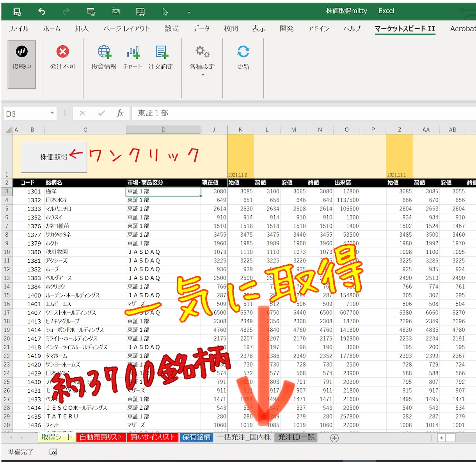This screenshot has height=462, width=476.
Task: Open the 表示 ribbon tab
Action: pos(258,28)
